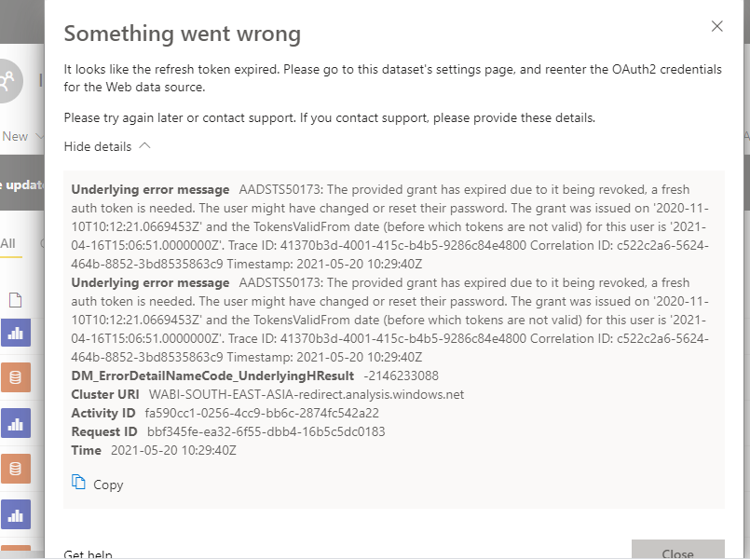Collapse the Hide details section
750x560 pixels.
pyautogui.click(x=107, y=146)
